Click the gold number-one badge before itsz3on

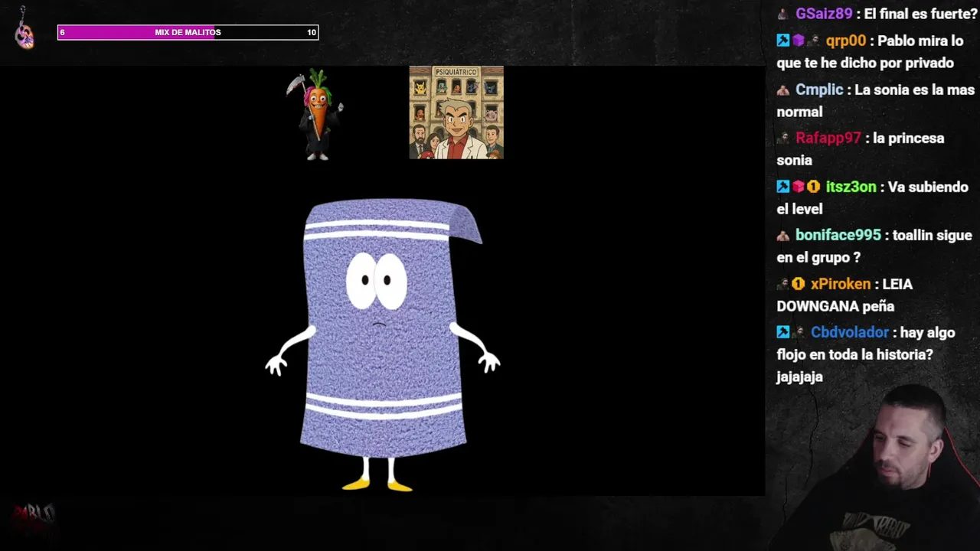(x=813, y=187)
